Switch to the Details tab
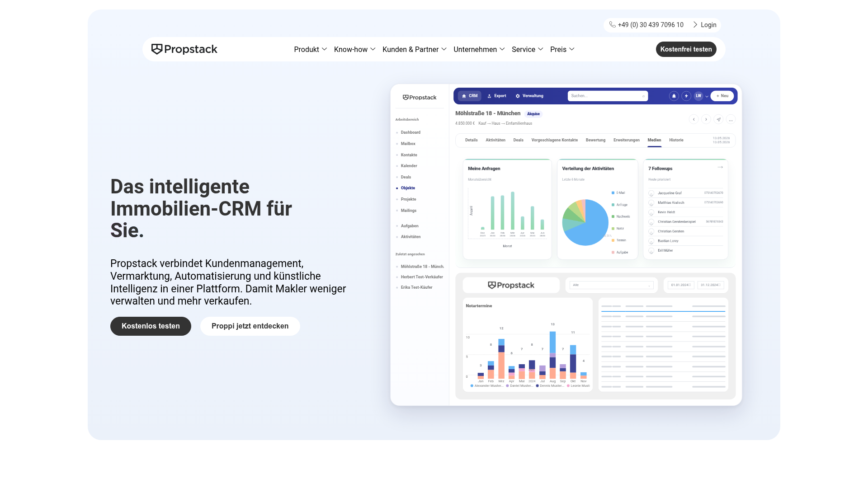This screenshot has width=868, height=488. point(471,140)
